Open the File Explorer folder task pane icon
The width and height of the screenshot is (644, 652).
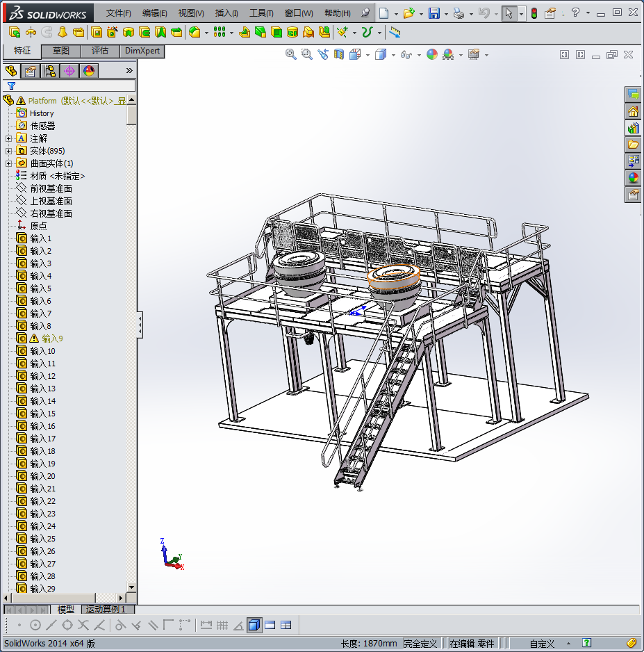pos(633,145)
